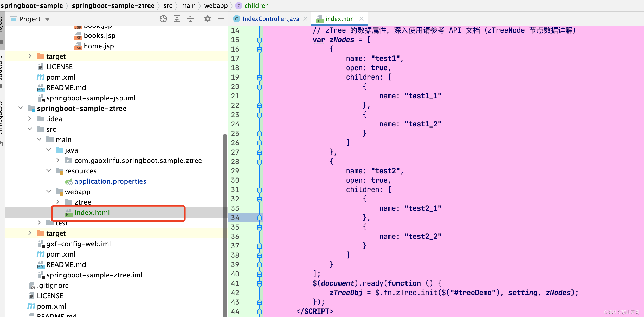
Task: Select the index.html editor tab
Action: pos(340,19)
